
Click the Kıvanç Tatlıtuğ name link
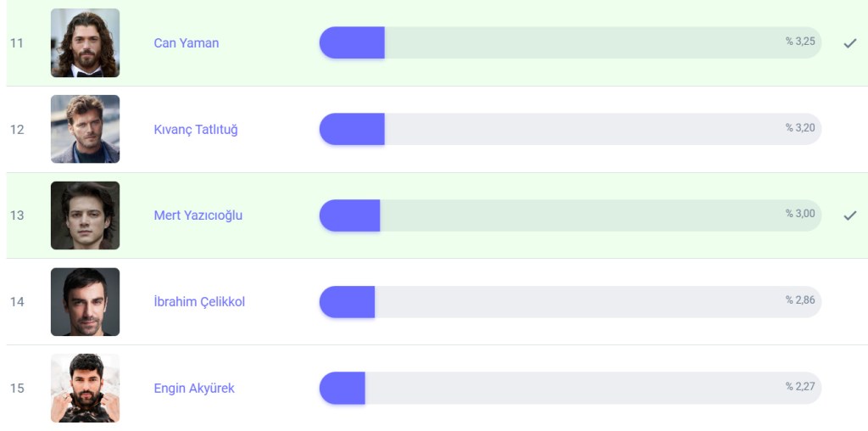(x=196, y=130)
